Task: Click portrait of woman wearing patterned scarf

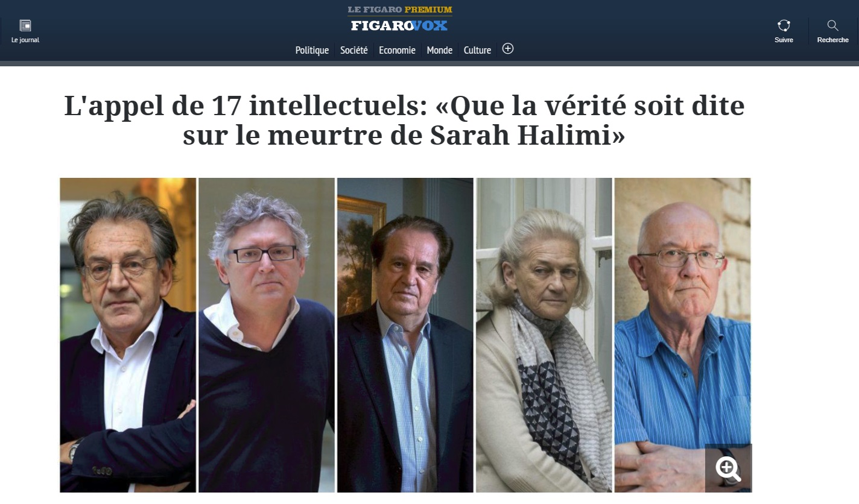Action: point(544,335)
